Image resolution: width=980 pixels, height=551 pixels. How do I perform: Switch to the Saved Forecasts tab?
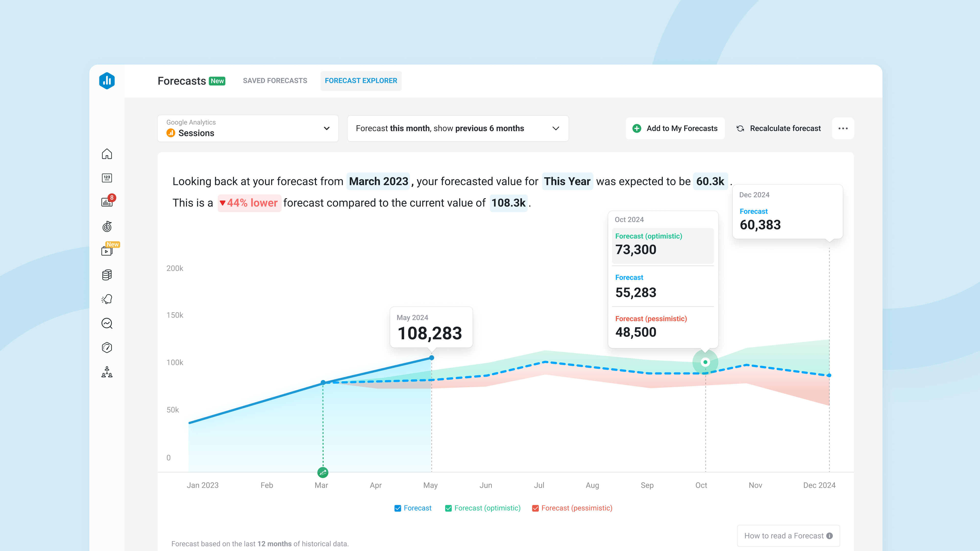pos(275,81)
